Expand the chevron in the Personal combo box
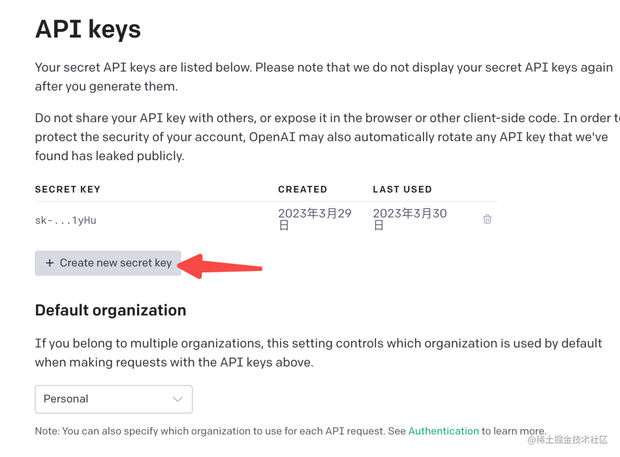Image resolution: width=620 pixels, height=457 pixels. click(x=178, y=399)
